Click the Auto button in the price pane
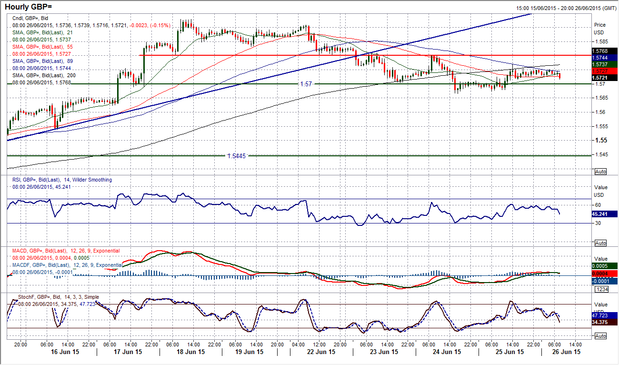 (600, 172)
